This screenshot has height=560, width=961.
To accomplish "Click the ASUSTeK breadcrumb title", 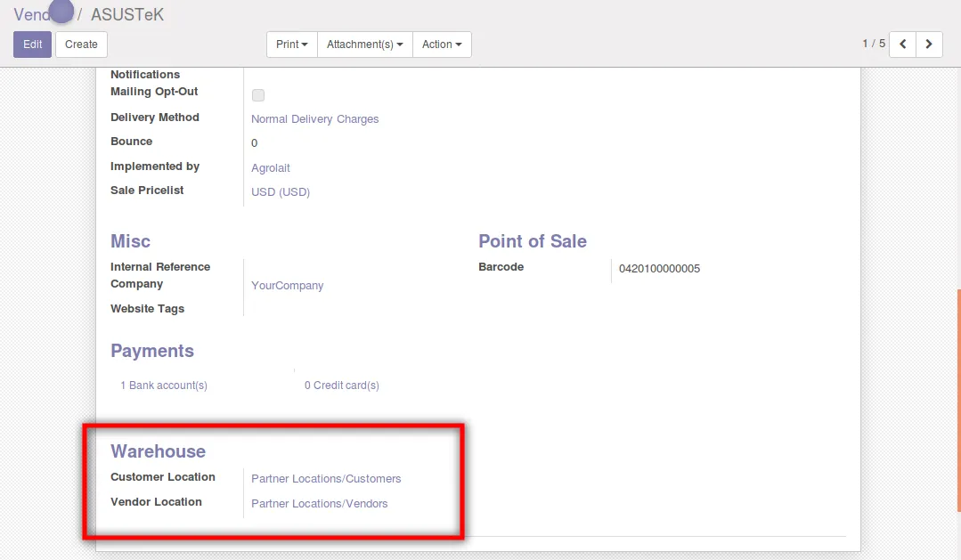I will click(x=127, y=14).
